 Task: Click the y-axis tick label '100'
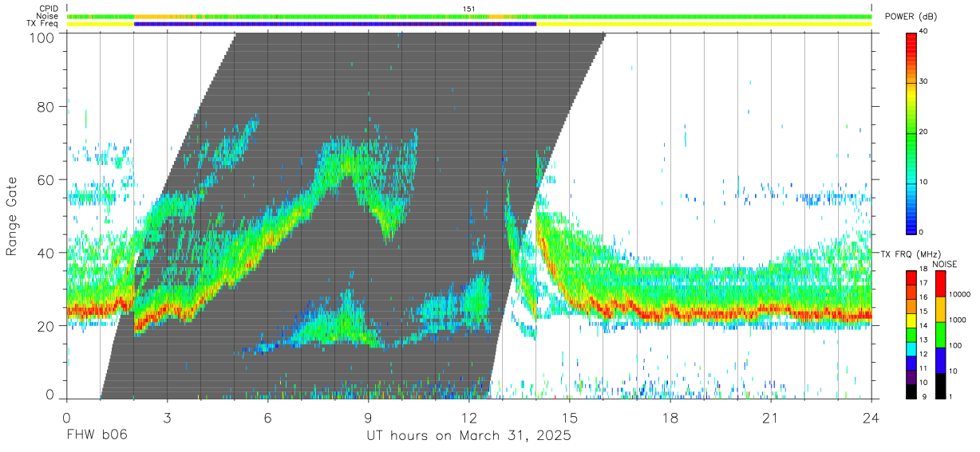40,37
